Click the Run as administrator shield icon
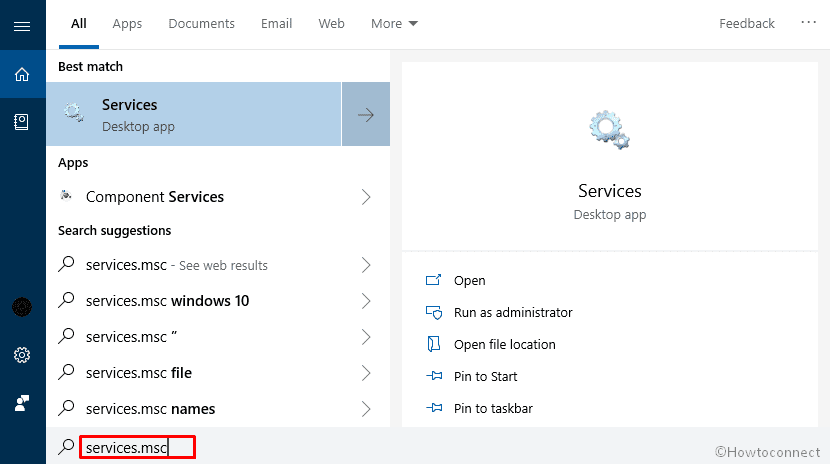The image size is (830, 464). click(434, 312)
